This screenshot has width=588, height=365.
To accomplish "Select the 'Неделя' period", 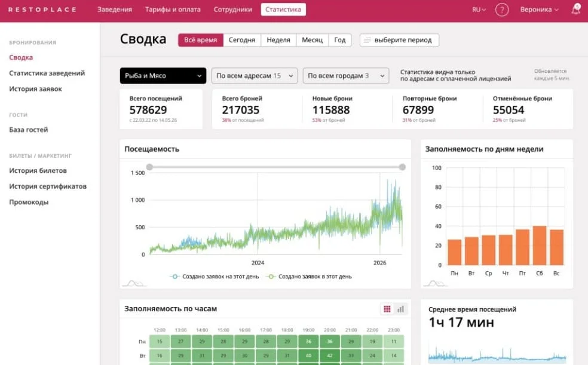I will (x=278, y=40).
